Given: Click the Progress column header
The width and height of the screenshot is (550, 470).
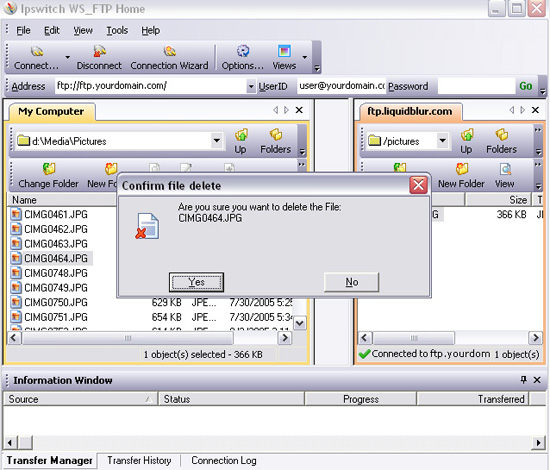Looking at the screenshot, I should point(361,399).
